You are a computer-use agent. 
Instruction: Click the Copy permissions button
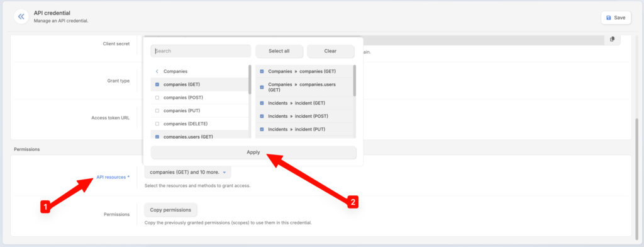(x=170, y=210)
